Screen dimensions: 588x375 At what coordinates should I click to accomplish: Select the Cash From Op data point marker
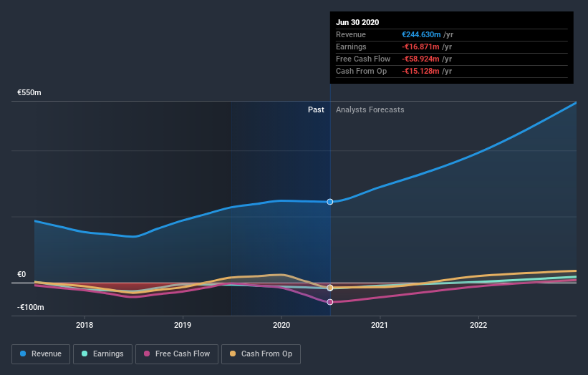330,288
